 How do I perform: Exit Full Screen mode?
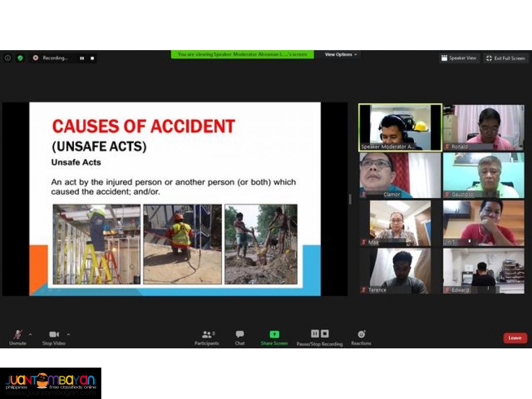point(505,58)
